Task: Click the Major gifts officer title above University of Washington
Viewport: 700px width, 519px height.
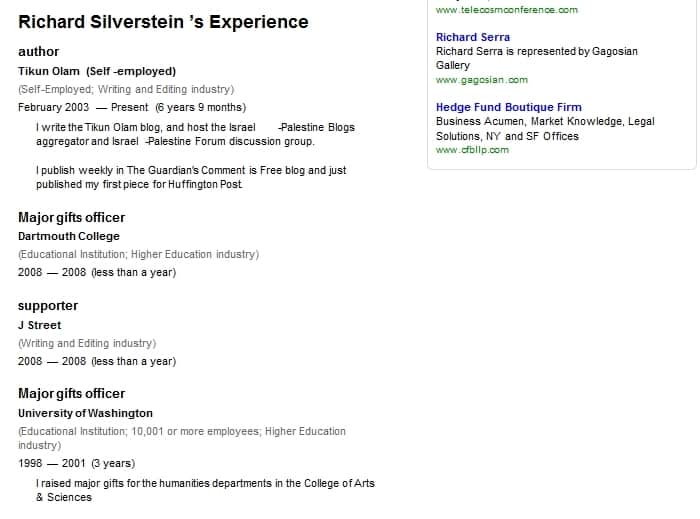Action: (x=71, y=394)
